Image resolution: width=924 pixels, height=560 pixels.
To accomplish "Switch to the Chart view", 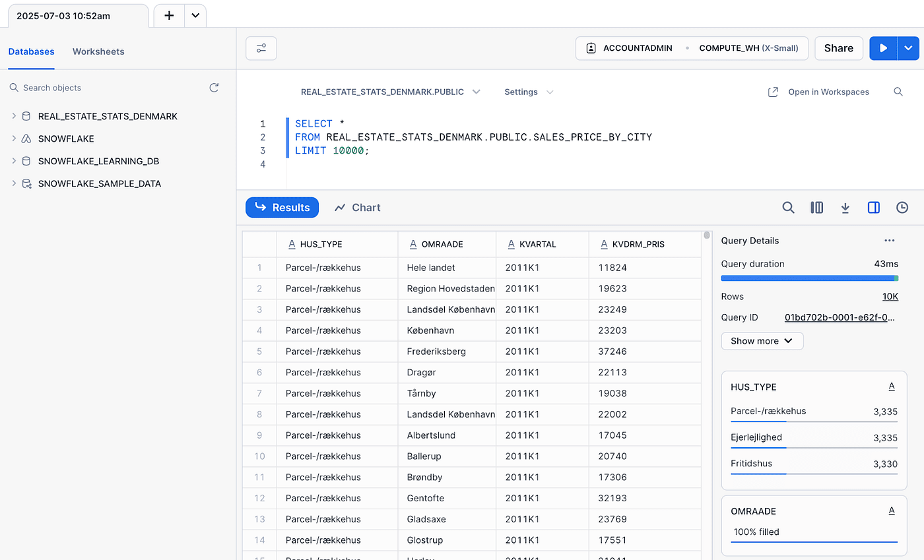I will point(358,208).
